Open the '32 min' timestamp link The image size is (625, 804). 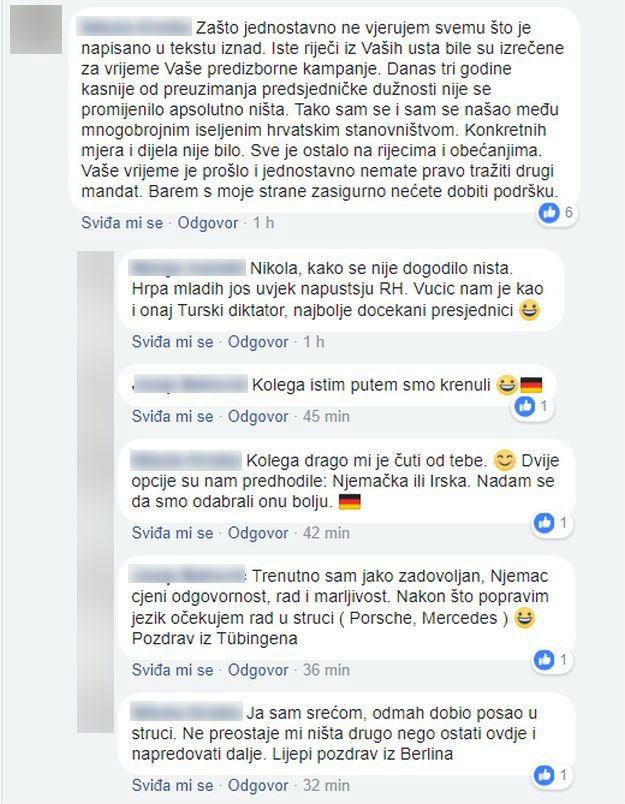pyautogui.click(x=326, y=786)
